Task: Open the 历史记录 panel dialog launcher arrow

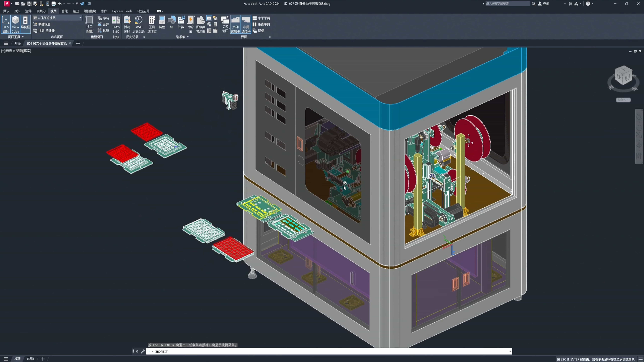Action: (144, 37)
